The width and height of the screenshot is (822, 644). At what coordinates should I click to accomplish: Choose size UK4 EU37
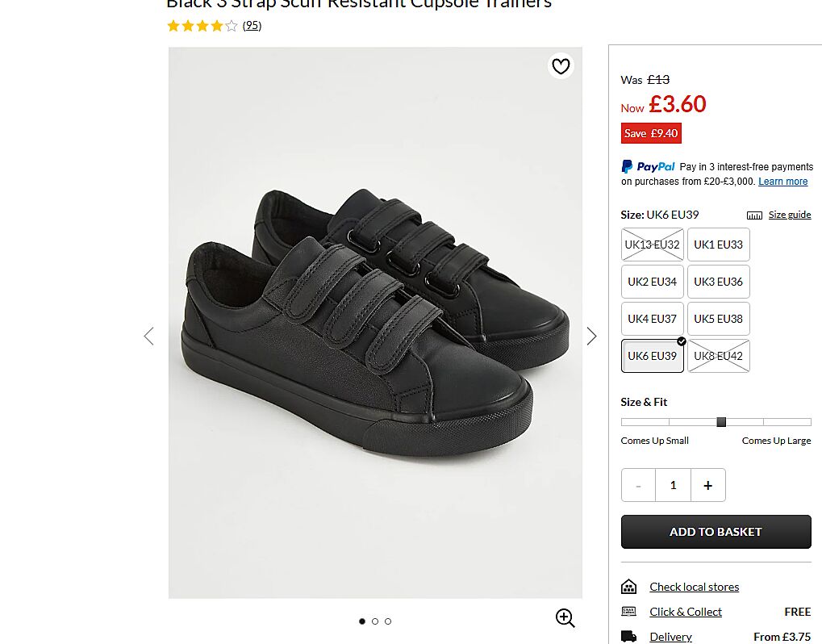click(652, 319)
